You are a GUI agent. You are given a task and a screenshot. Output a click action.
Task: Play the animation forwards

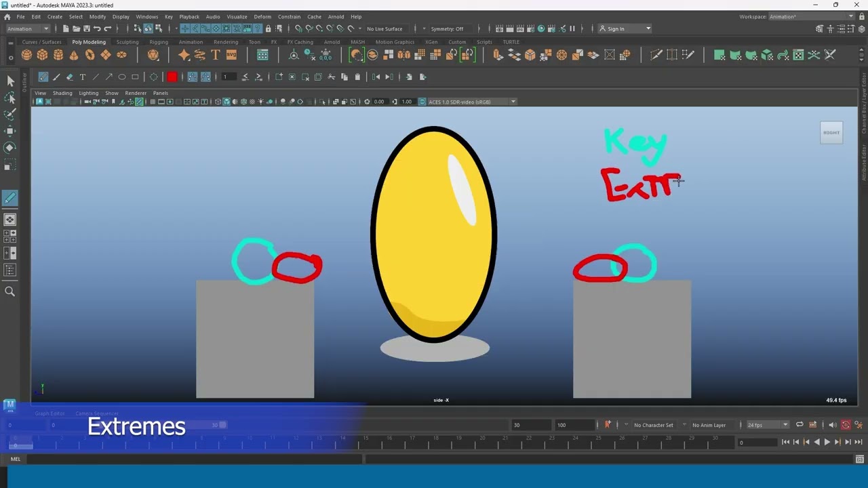pos(827,442)
